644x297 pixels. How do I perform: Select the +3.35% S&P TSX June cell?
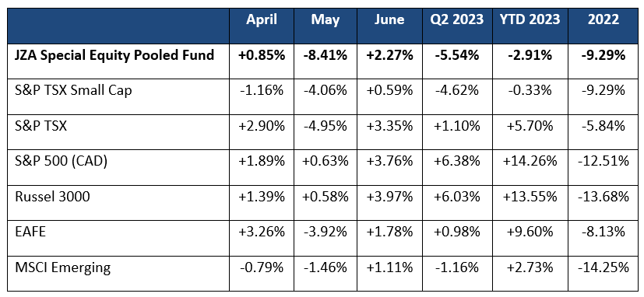point(389,126)
